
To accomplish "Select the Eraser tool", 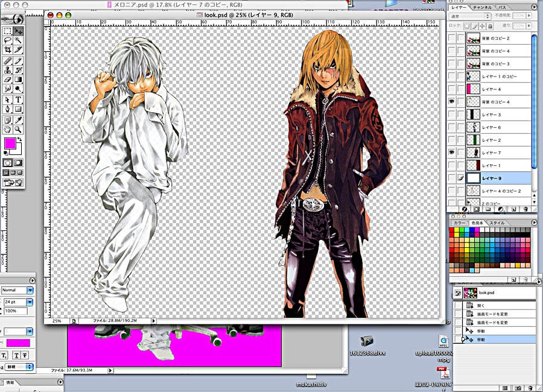I will point(8,80).
